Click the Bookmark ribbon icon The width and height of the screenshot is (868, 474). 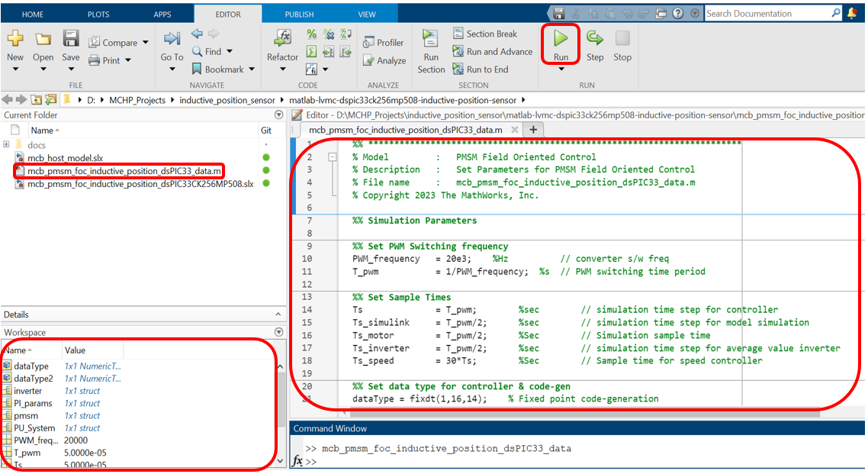(197, 69)
